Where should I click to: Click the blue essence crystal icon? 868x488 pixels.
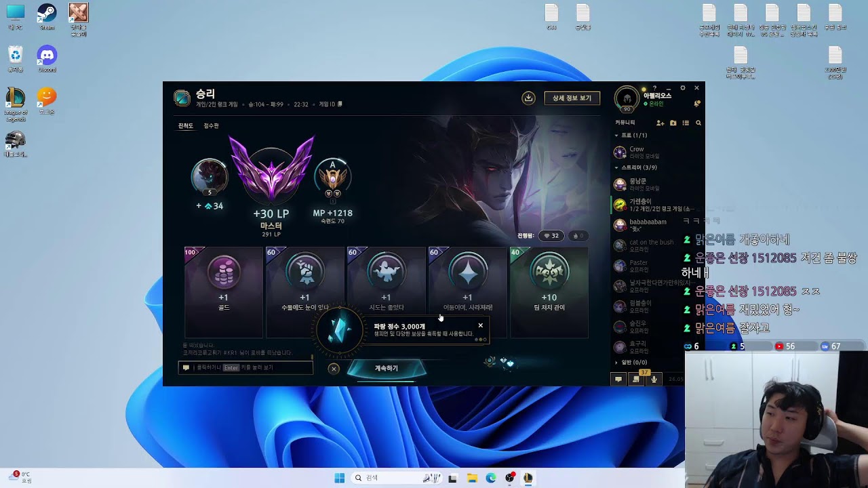(x=340, y=331)
